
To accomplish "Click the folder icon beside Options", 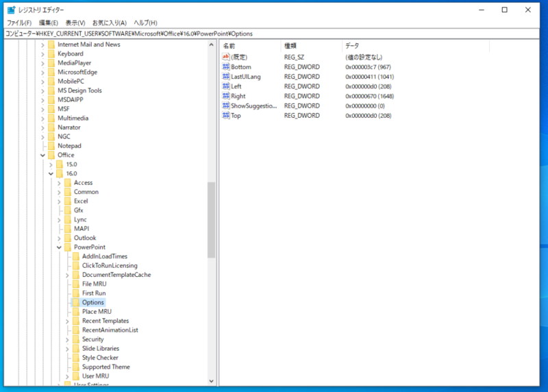I will (76, 302).
